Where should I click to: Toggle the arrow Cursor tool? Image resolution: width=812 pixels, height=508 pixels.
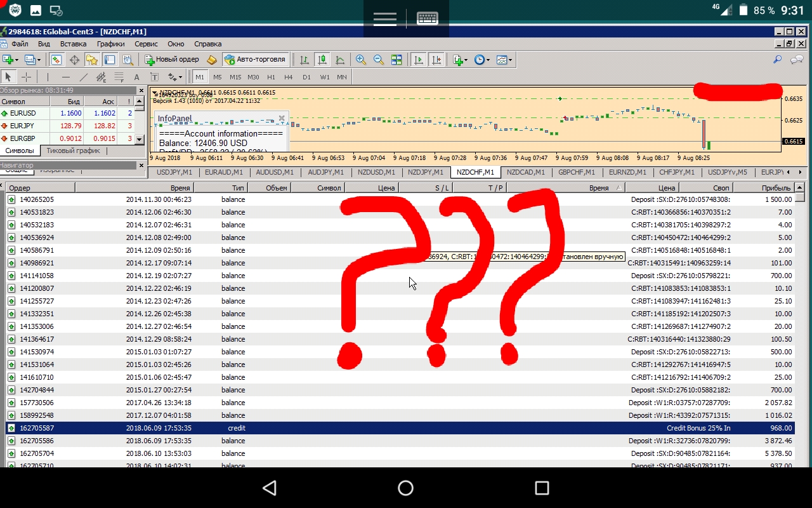[x=8, y=77]
